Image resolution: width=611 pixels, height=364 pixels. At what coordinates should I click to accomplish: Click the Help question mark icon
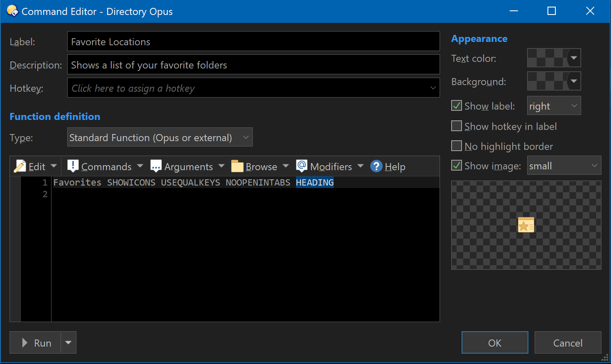click(376, 166)
